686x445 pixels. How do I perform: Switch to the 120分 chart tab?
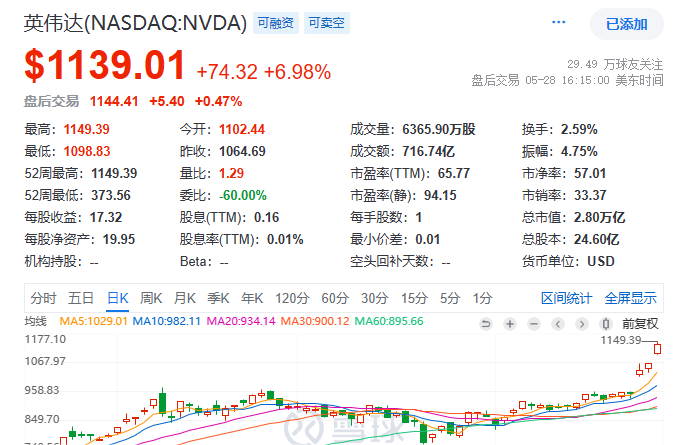click(x=292, y=298)
